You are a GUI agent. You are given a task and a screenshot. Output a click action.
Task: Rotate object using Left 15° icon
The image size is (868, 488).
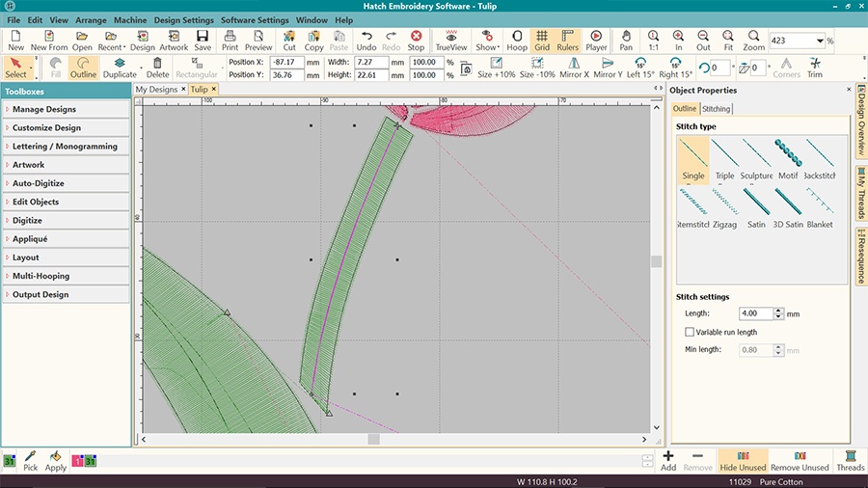[x=639, y=68]
